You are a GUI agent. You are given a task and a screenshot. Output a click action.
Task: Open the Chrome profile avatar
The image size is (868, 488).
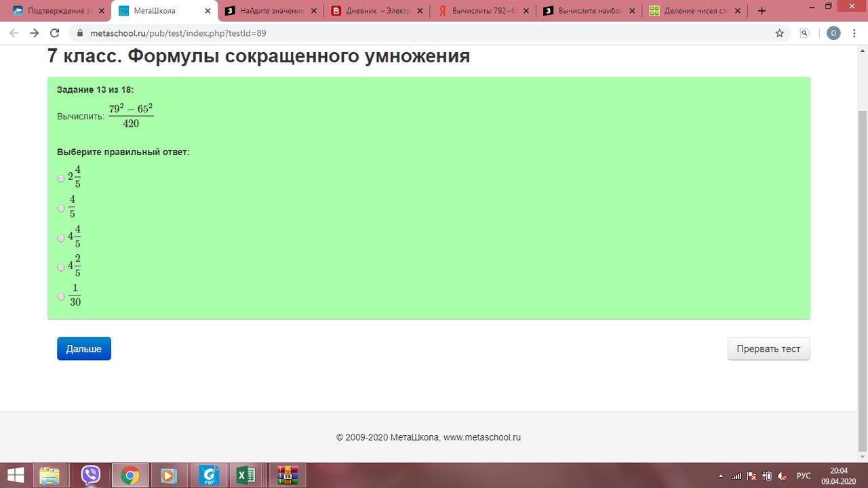click(x=833, y=33)
